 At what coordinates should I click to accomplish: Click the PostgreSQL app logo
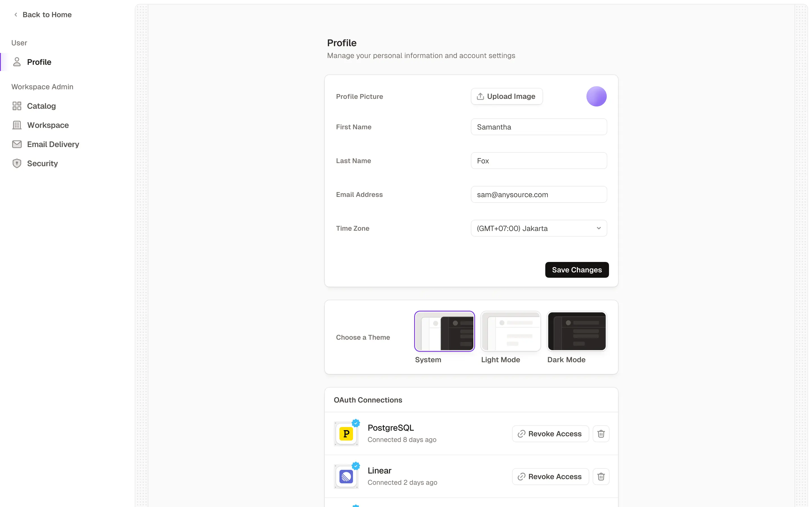coord(346,434)
